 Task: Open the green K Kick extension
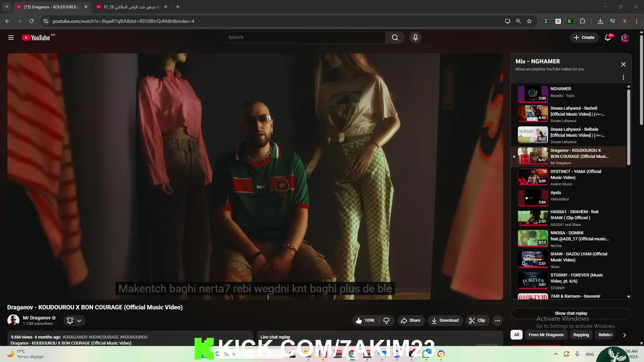coord(570,21)
